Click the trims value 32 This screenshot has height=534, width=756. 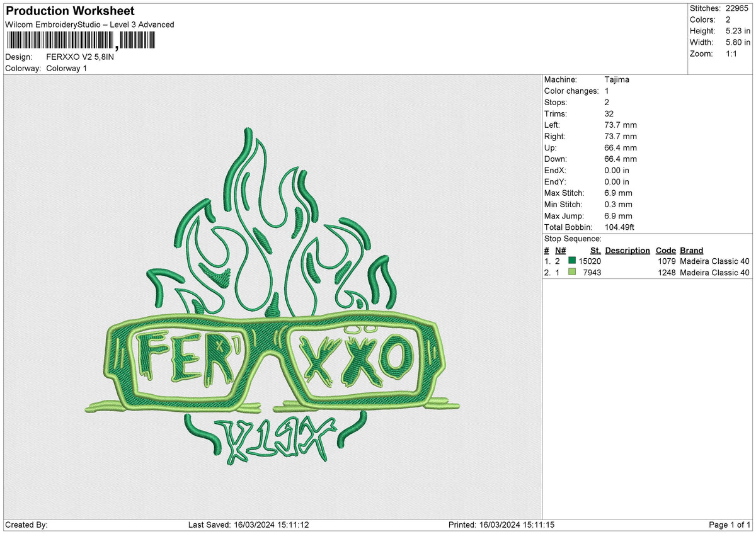tap(609, 113)
